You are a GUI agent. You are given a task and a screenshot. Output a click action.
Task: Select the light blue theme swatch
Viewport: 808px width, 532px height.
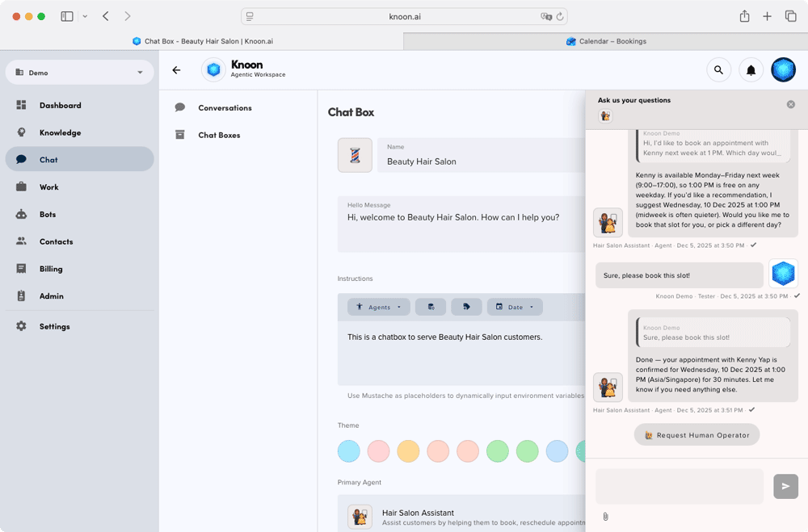(x=349, y=451)
